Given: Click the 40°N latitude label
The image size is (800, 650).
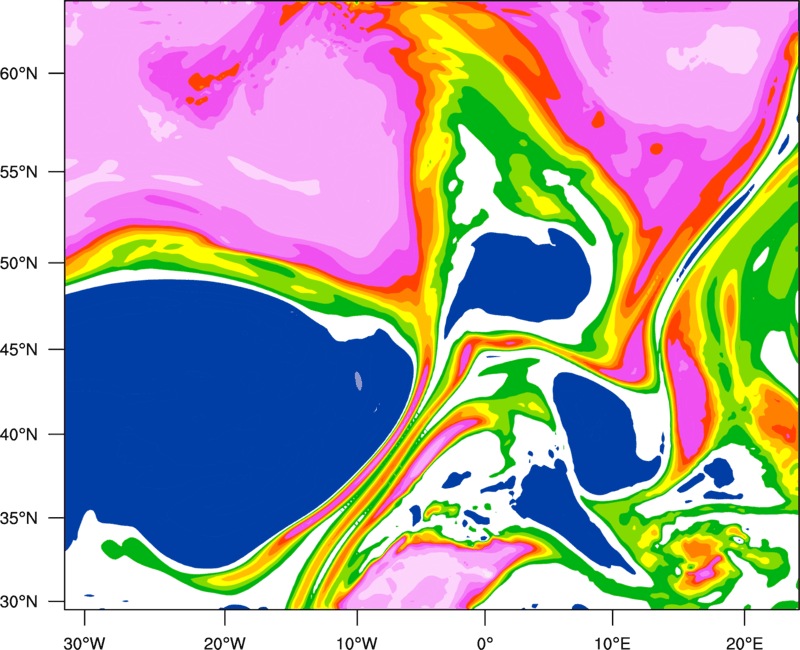Looking at the screenshot, I should (19, 435).
